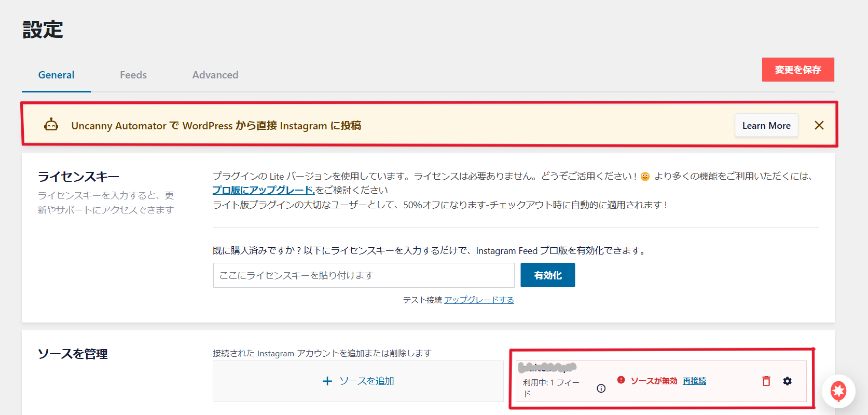Open the Feeds tab
This screenshot has width=868, height=415.
pos(133,75)
